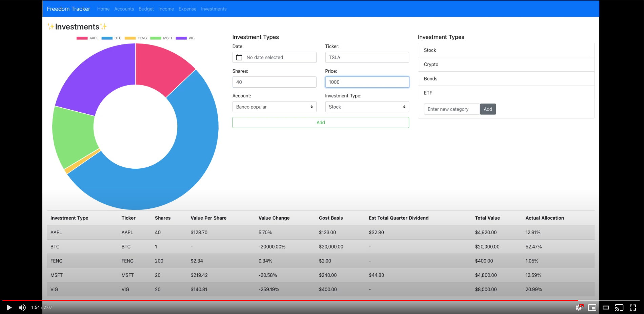This screenshot has width=644, height=314.
Task: Open miniplayer view
Action: (x=592, y=308)
